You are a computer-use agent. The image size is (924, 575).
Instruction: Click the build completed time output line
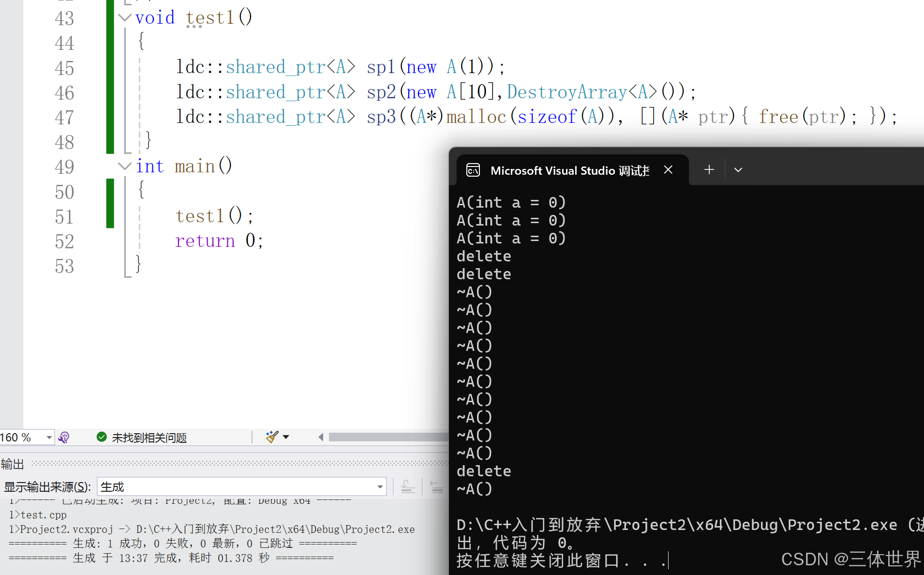coord(171,558)
